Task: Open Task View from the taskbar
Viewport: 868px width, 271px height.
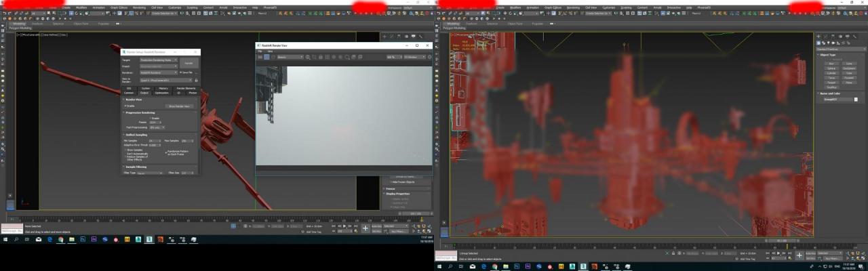Action: (27, 240)
